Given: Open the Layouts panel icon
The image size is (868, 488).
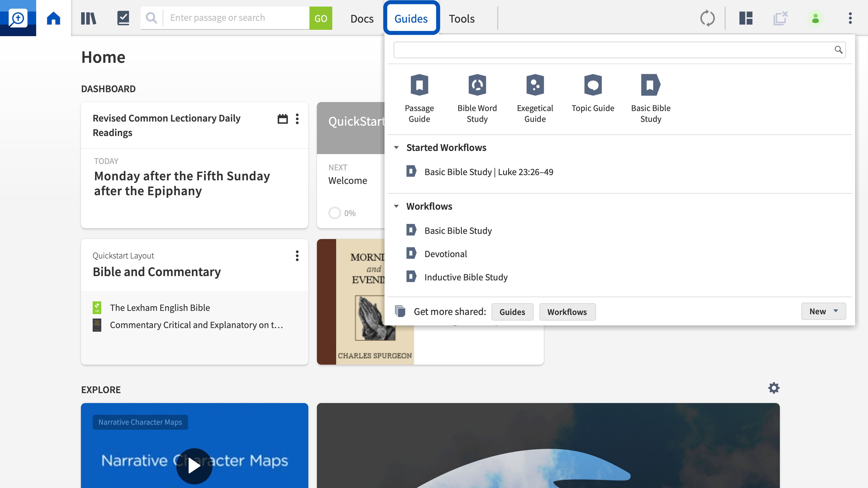Looking at the screenshot, I should (x=746, y=18).
